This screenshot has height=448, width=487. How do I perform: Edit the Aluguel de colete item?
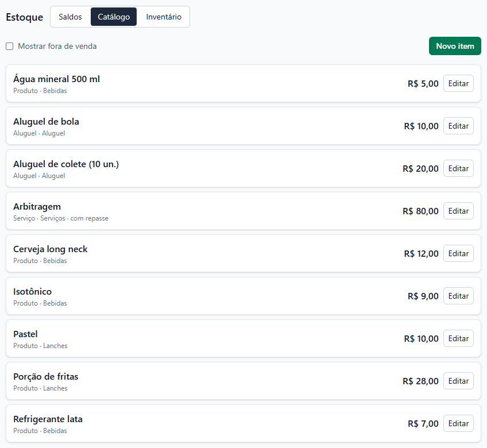pyautogui.click(x=458, y=168)
